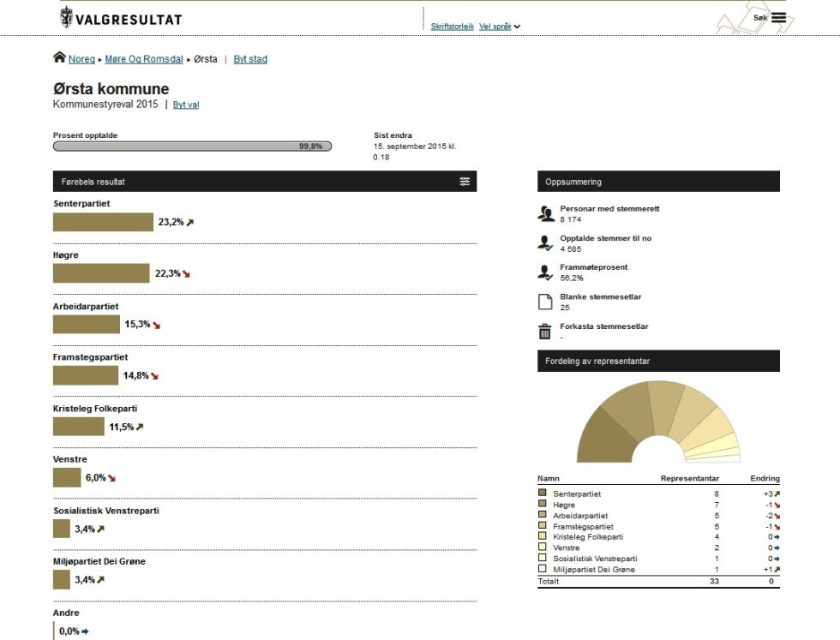The width and height of the screenshot is (840, 640).
Task: Open the Byt val election selector
Action: pos(186,105)
